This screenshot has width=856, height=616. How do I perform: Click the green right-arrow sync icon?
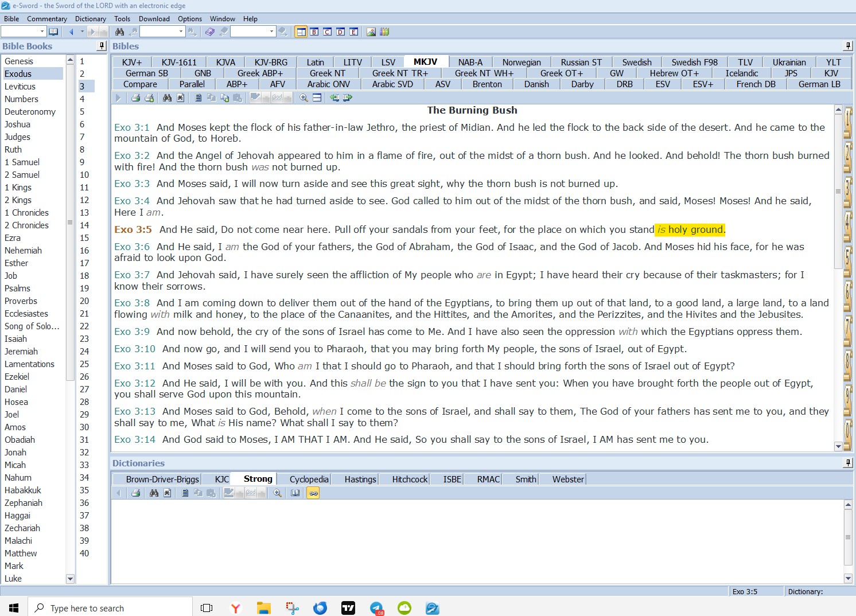pos(348,98)
